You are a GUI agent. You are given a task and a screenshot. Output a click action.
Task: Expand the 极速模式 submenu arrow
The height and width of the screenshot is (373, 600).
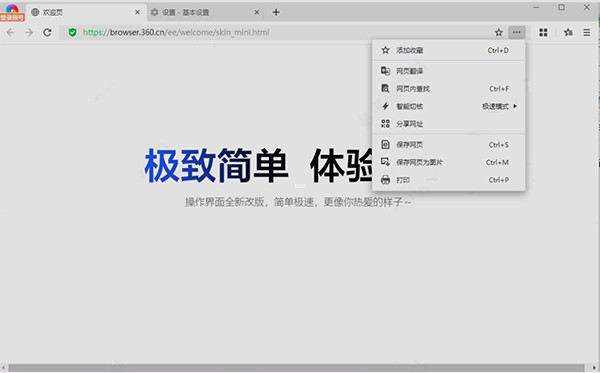515,106
